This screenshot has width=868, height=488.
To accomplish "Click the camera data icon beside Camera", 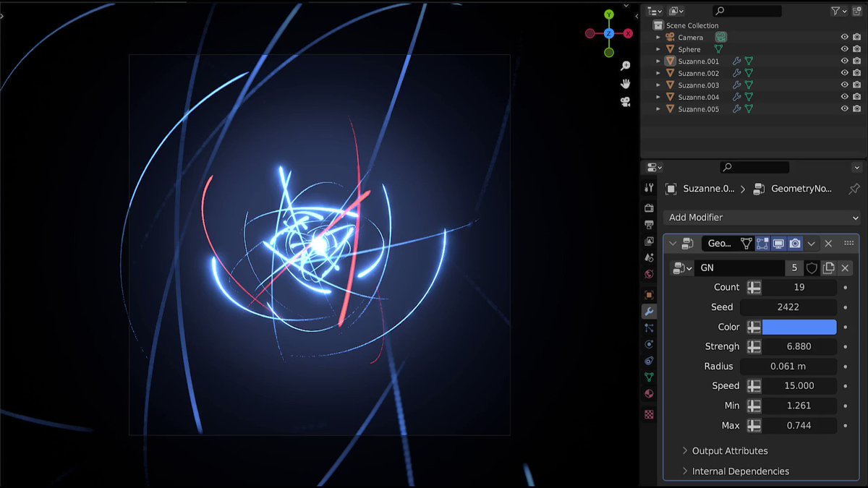I will pos(721,37).
